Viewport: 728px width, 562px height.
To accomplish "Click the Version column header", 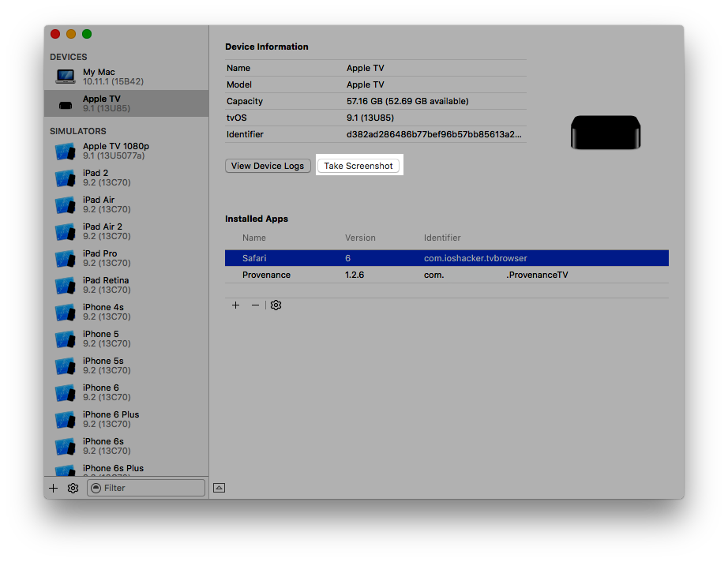I will click(360, 238).
